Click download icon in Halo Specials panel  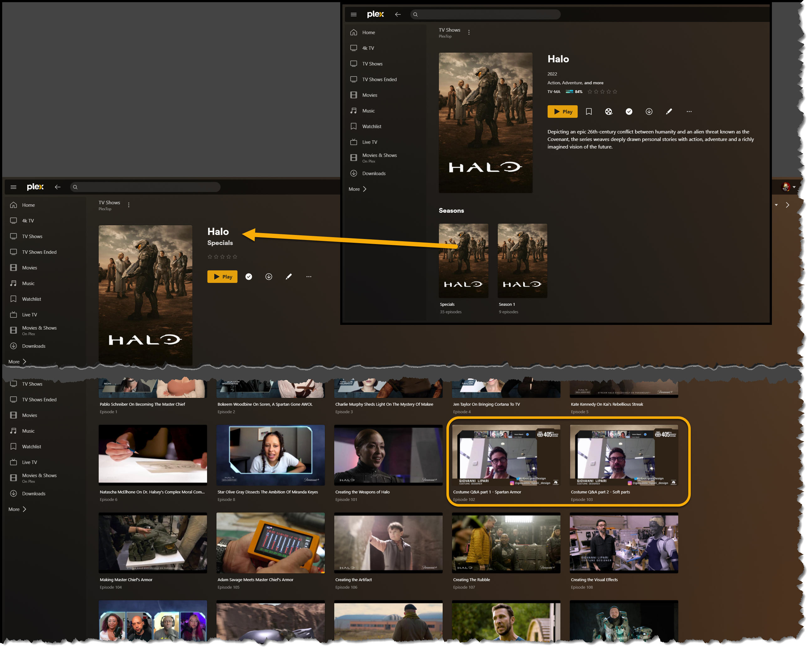pyautogui.click(x=268, y=277)
